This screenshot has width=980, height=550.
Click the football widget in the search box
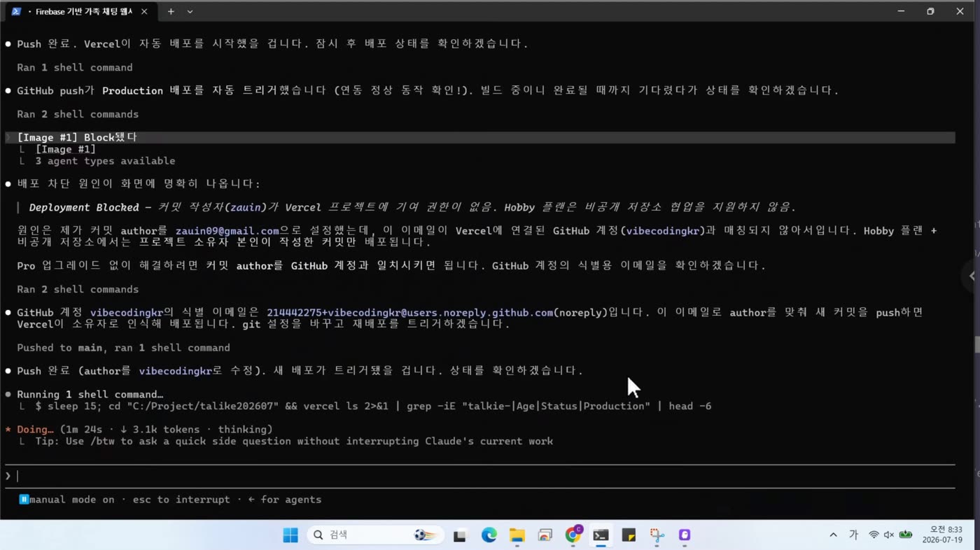[x=425, y=535]
